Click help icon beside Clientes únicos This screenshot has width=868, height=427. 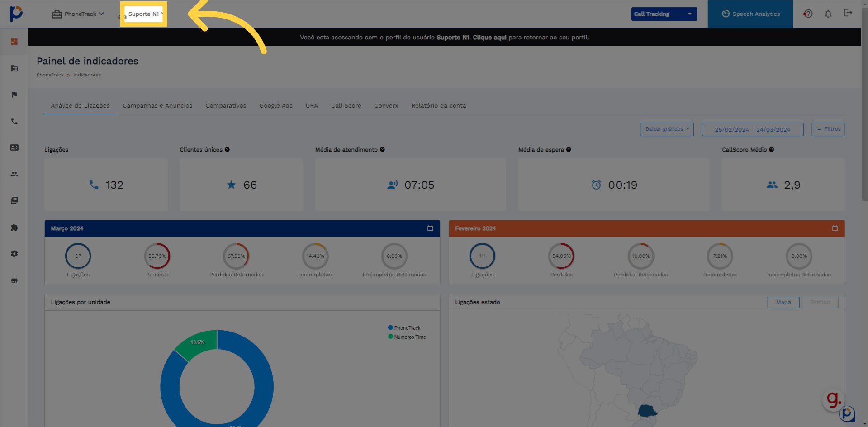click(x=227, y=150)
